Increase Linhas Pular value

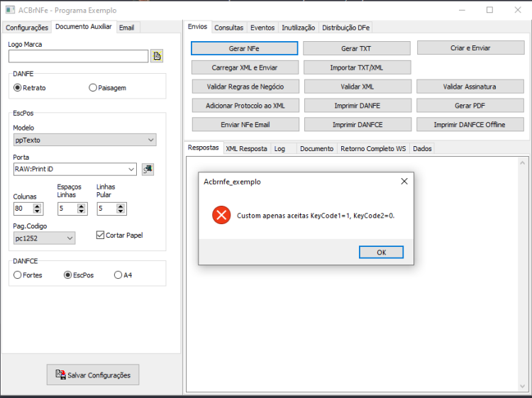pyautogui.click(x=121, y=206)
